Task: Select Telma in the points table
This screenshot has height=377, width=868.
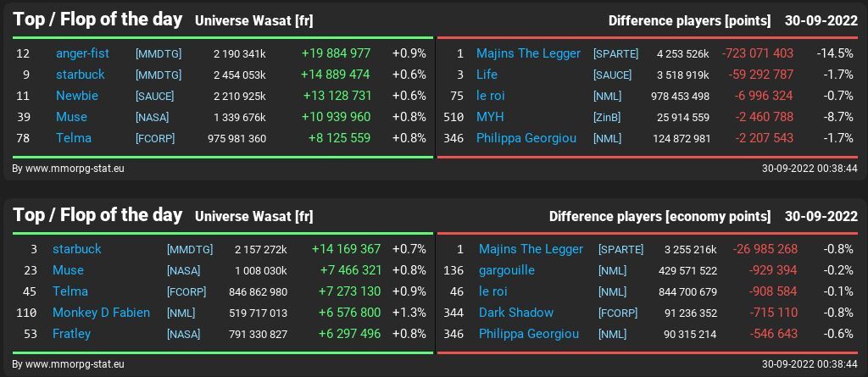Action: [74, 138]
